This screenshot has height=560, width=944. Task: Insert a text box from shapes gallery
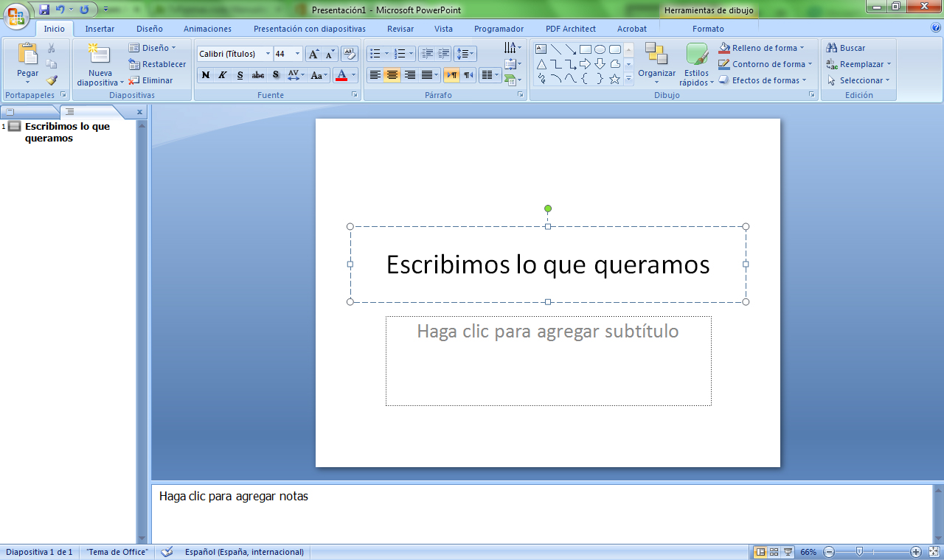[x=541, y=49]
